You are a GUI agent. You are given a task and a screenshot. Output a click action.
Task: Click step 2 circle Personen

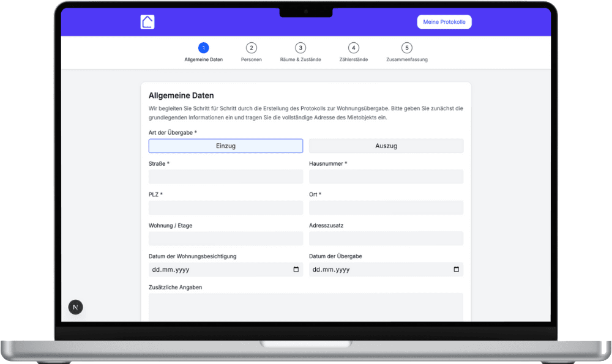point(251,48)
